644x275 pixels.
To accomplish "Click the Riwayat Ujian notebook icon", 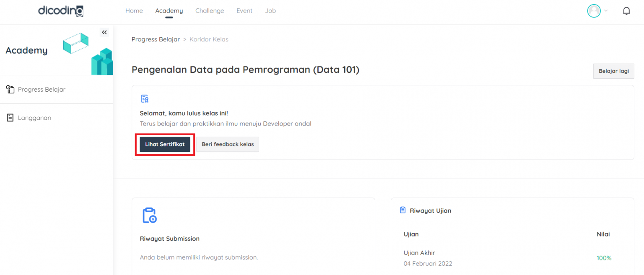I will click(403, 210).
